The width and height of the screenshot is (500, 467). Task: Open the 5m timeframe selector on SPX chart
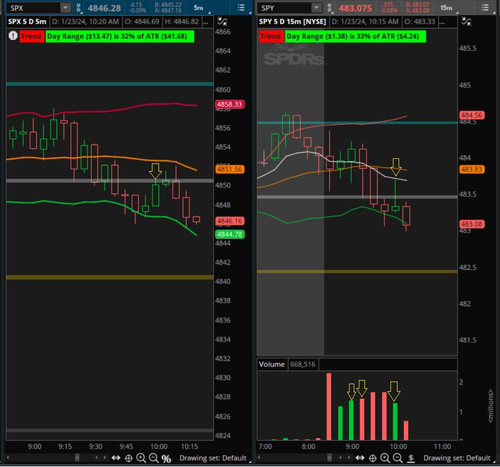199,8
